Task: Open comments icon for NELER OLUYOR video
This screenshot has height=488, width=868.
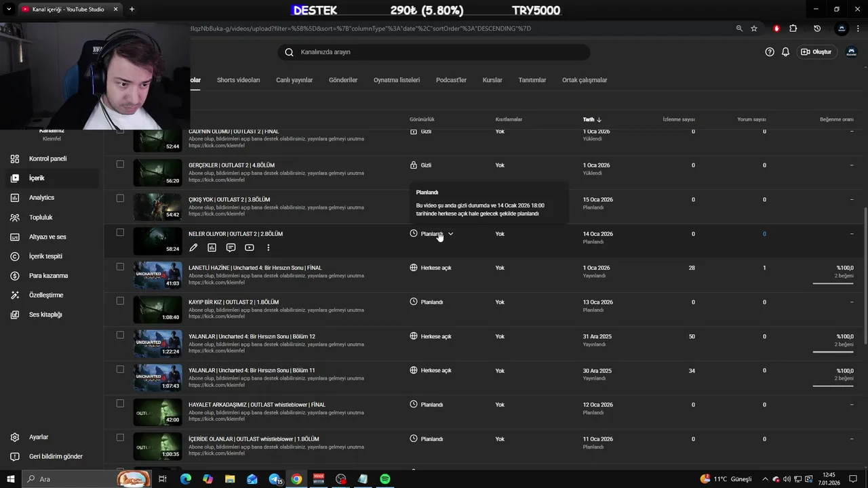Action: point(231,248)
